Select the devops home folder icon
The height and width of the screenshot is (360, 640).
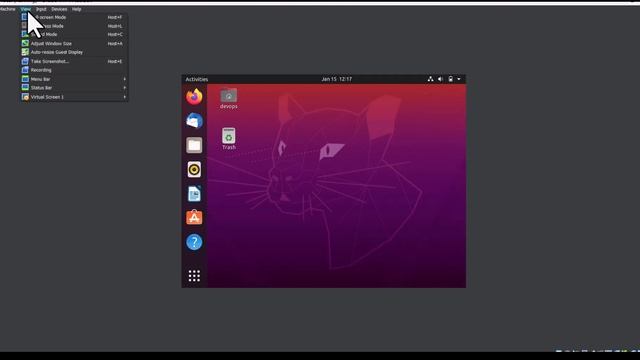(229, 98)
